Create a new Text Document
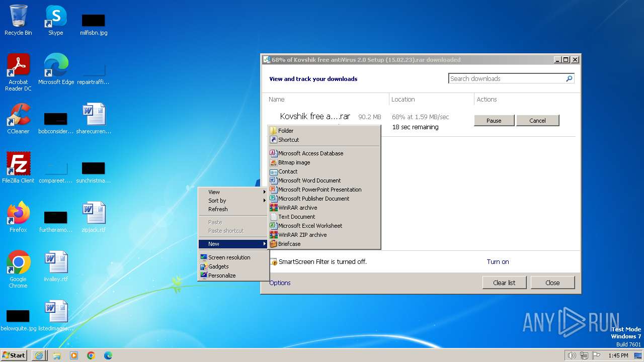Image resolution: width=644 pixels, height=362 pixels. click(325, 217)
